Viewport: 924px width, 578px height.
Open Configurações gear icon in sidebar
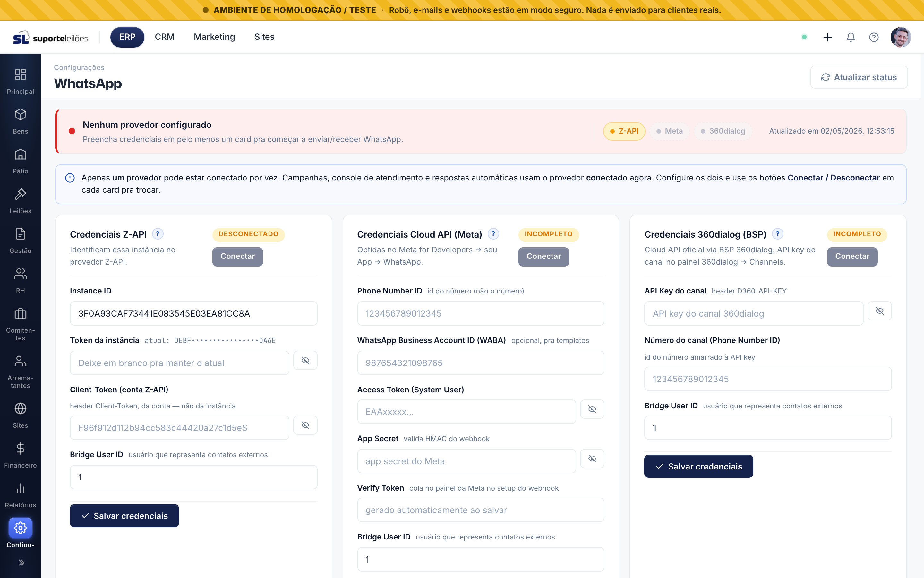[20, 528]
